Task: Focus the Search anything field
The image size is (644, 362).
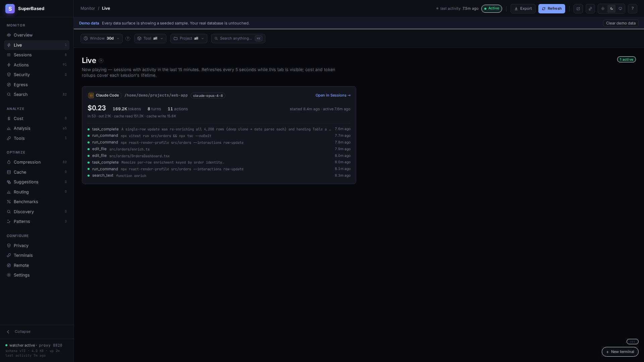Action: point(238,39)
